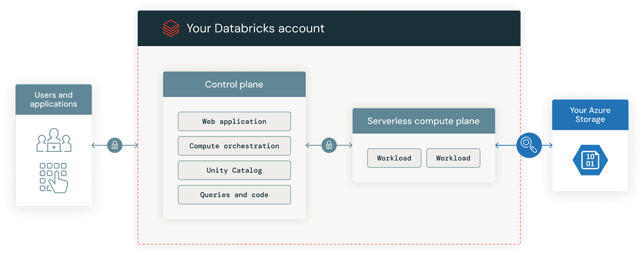This screenshot has width=644, height=255.
Task: Click the Unity Catalog box
Action: coord(234,170)
